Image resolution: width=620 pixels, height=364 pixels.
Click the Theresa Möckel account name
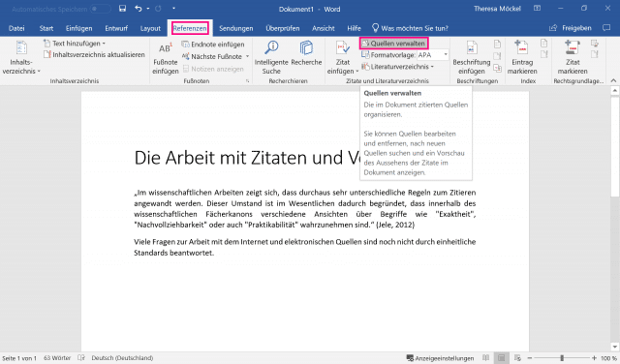tap(497, 9)
